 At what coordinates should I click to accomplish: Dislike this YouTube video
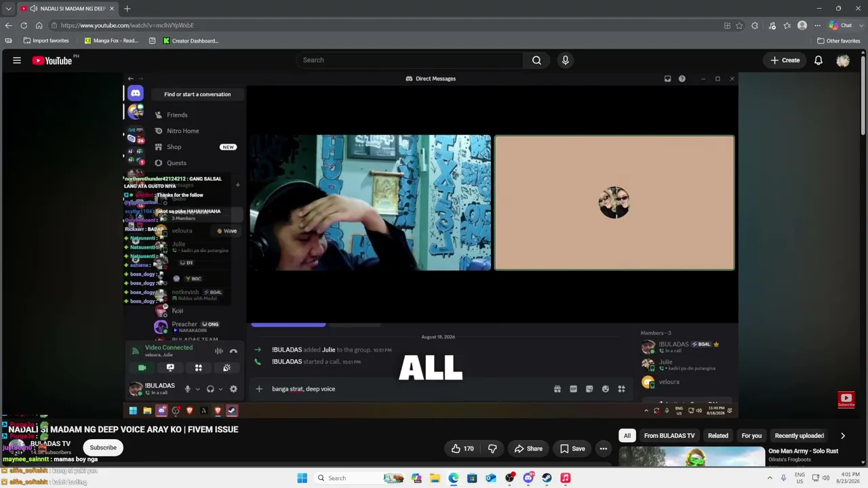[x=492, y=449]
